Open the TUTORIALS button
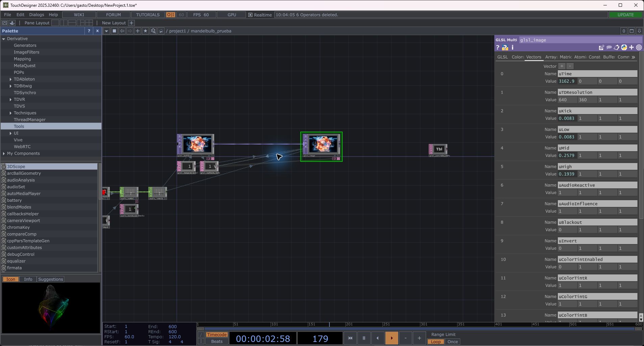The width and height of the screenshot is (644, 346). (x=148, y=15)
